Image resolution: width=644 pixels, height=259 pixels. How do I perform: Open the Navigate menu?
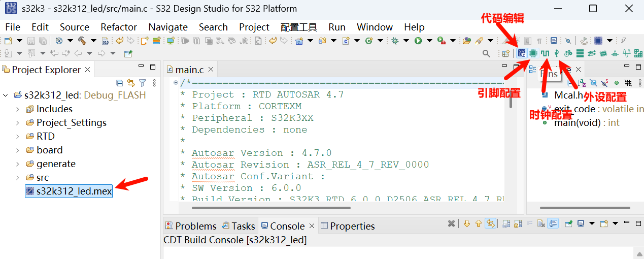pyautogui.click(x=168, y=27)
